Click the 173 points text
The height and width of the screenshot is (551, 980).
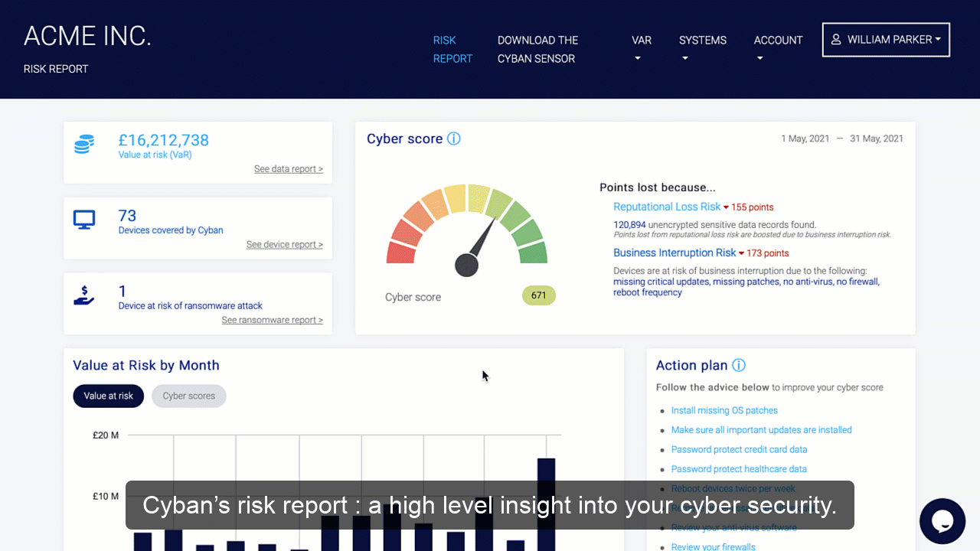(767, 253)
